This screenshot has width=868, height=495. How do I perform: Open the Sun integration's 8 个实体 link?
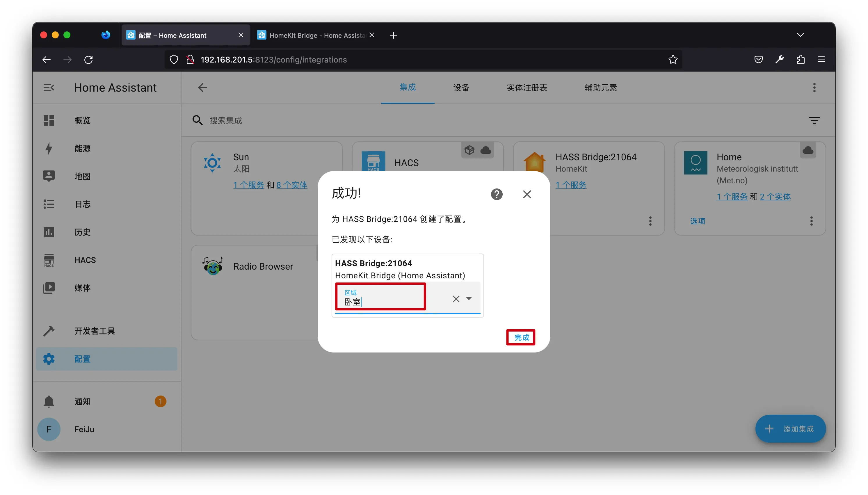point(292,185)
